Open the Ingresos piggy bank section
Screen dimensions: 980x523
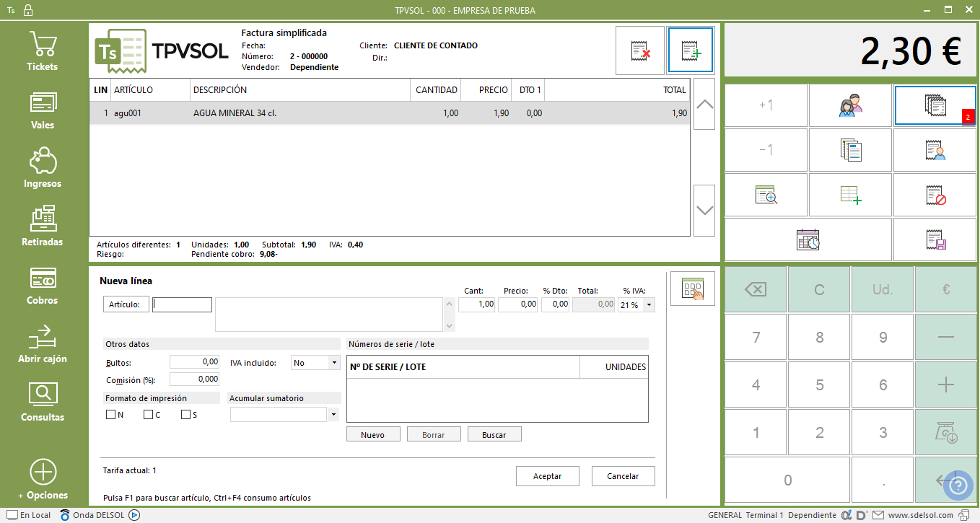click(x=43, y=168)
